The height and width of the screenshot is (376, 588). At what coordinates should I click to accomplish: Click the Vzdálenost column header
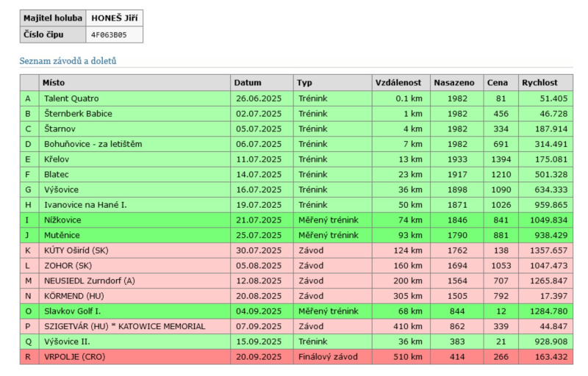(x=398, y=83)
